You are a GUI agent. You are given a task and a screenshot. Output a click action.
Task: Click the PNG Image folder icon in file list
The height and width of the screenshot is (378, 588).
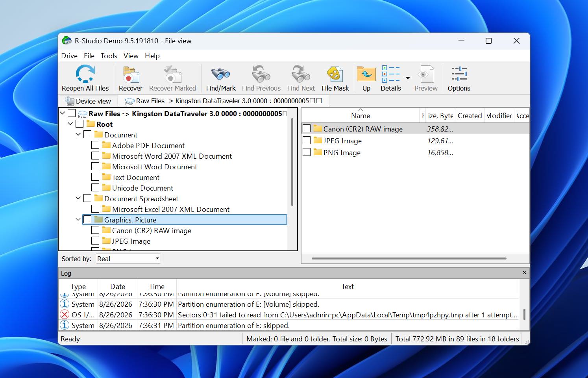tap(318, 152)
